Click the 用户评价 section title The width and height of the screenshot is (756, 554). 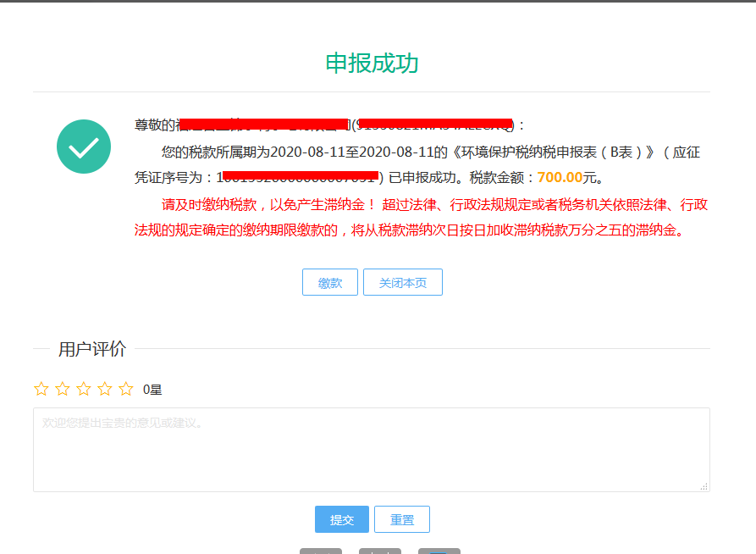92,349
